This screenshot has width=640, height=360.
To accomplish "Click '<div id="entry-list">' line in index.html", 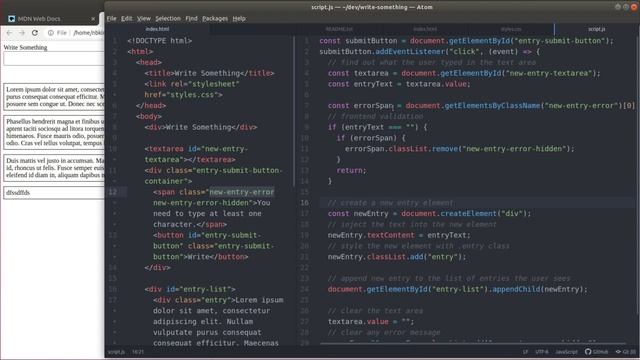I will (190, 289).
